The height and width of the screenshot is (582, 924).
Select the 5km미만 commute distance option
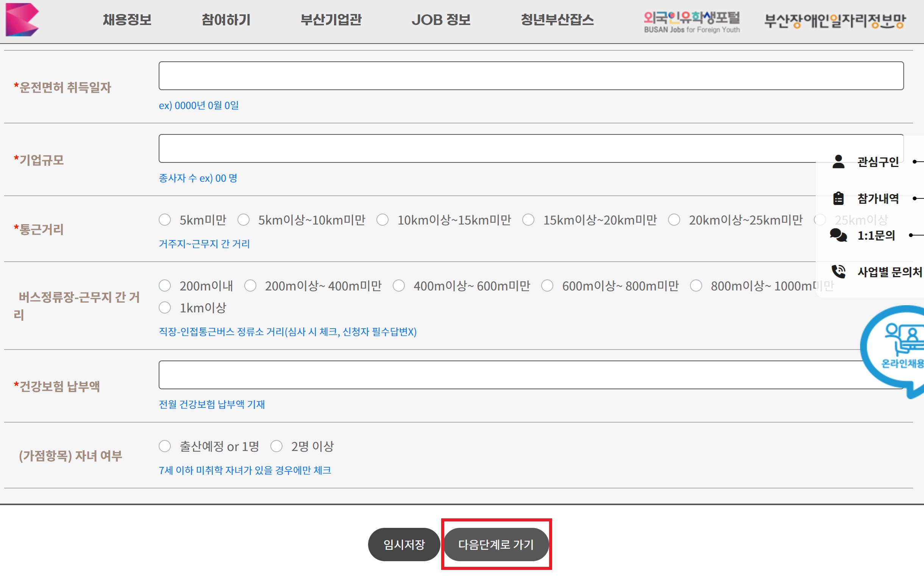coord(165,220)
